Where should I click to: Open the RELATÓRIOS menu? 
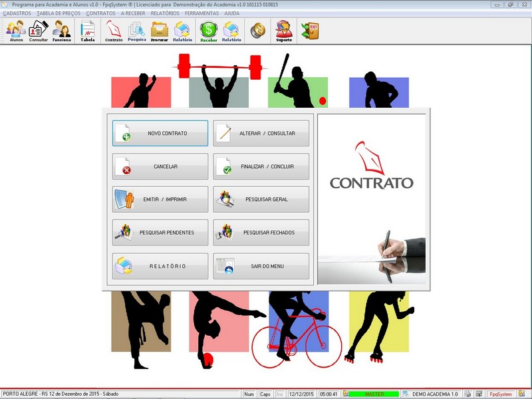[165, 13]
